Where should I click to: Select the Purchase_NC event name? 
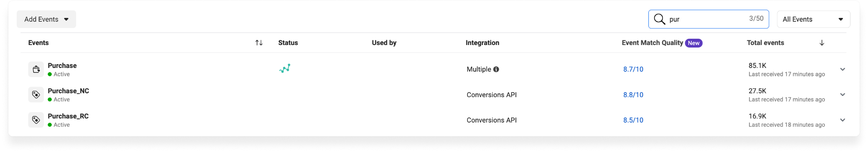[69, 91]
